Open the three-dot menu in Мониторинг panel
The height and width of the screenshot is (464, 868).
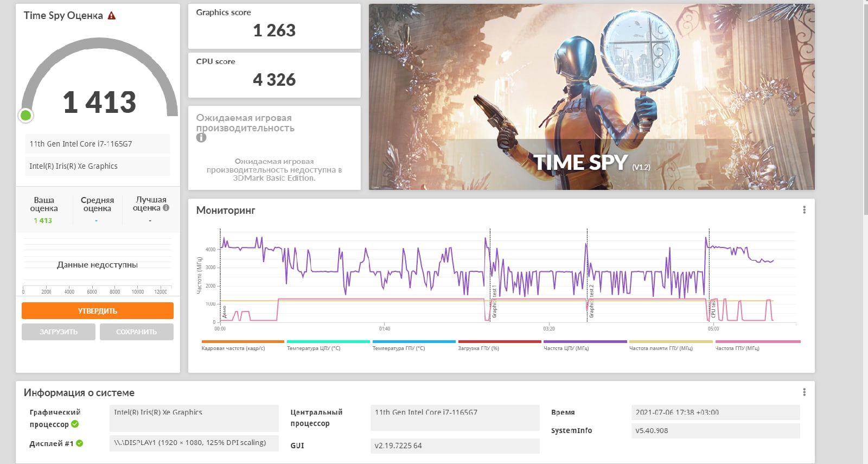(804, 209)
